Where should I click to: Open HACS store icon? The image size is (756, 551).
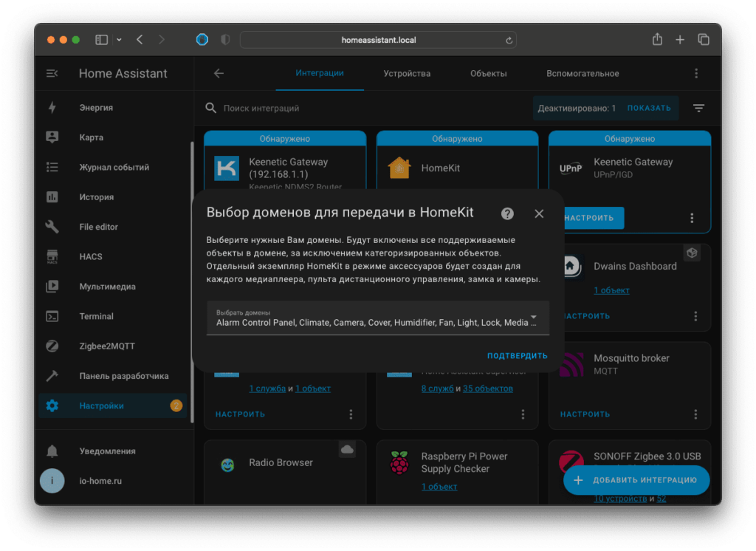52,257
